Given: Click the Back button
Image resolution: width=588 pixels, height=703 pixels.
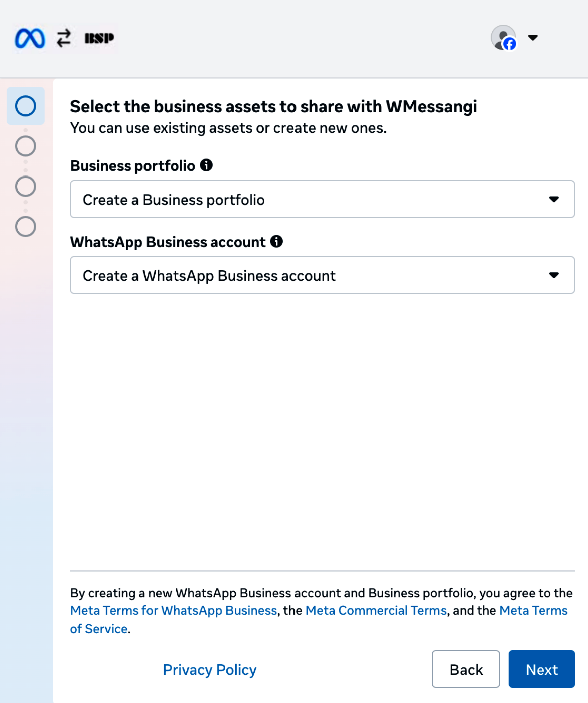Looking at the screenshot, I should pyautogui.click(x=466, y=669).
